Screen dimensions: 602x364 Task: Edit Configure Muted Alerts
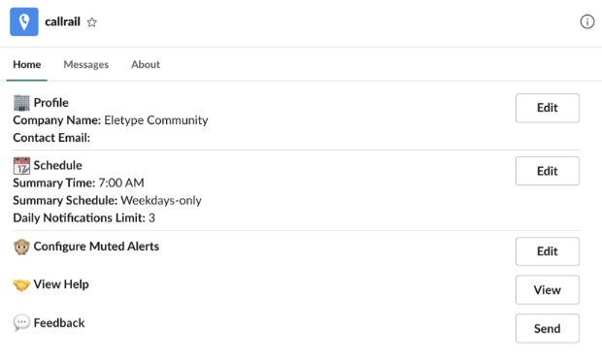547,251
